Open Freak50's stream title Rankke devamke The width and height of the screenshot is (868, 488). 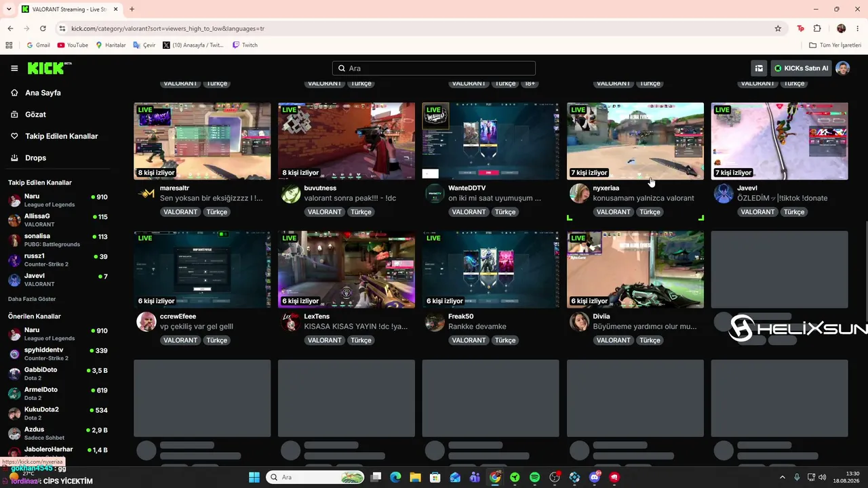(477, 327)
